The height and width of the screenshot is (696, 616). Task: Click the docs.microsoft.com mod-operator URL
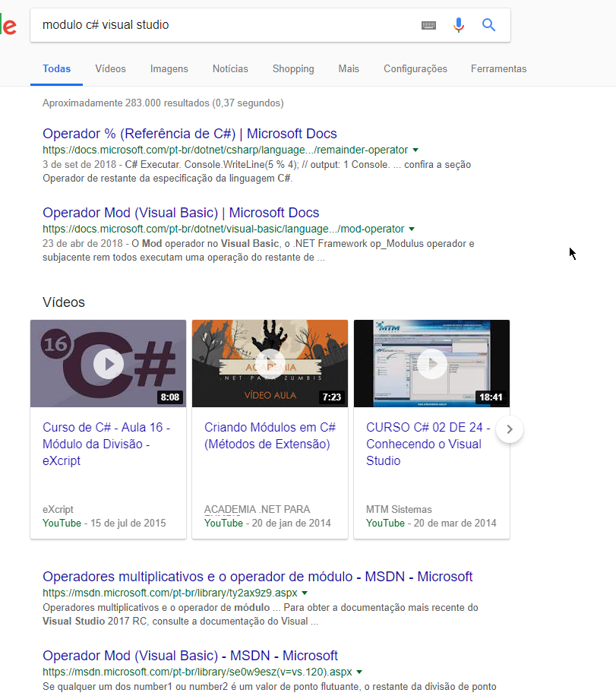click(223, 229)
